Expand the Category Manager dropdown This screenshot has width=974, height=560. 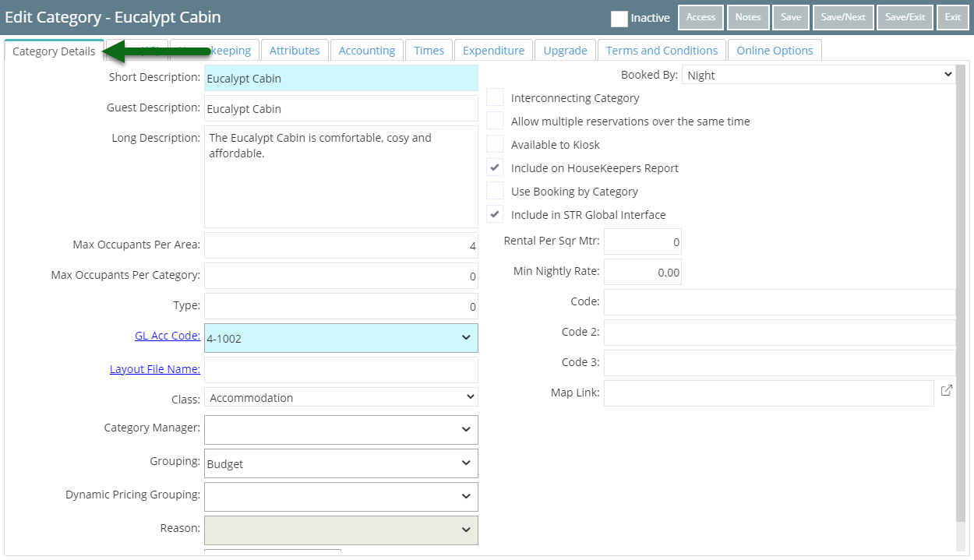coord(341,430)
